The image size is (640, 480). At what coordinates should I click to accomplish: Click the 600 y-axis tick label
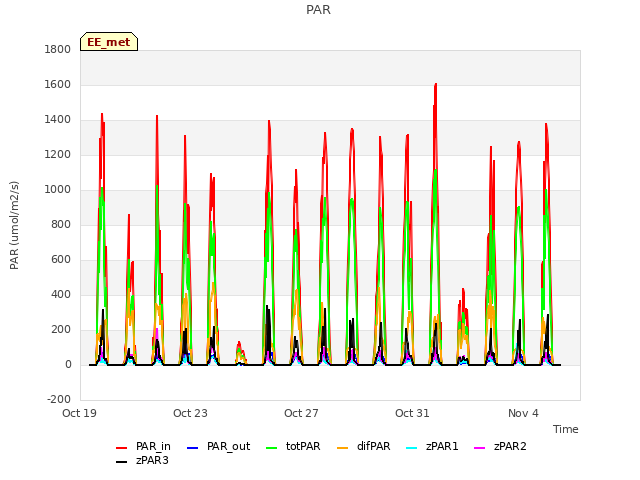[x=61, y=260]
